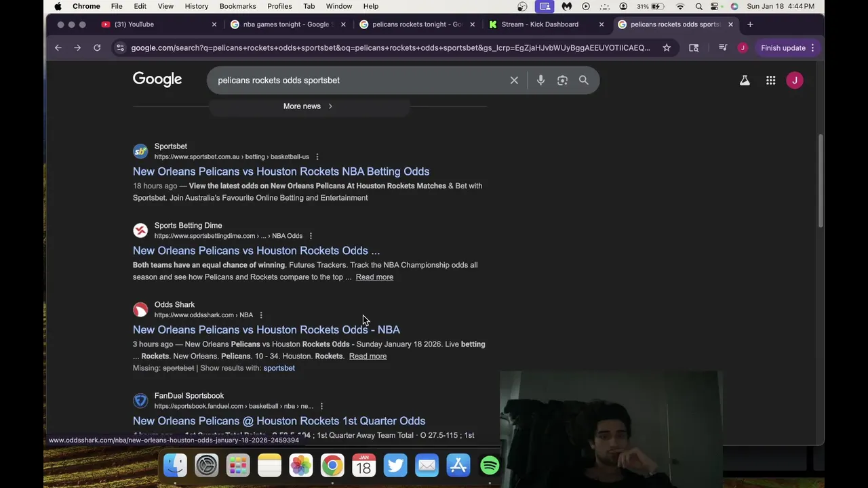Click Read more under Odds Shark snippet
Image resolution: width=868 pixels, height=488 pixels.
[368, 357]
